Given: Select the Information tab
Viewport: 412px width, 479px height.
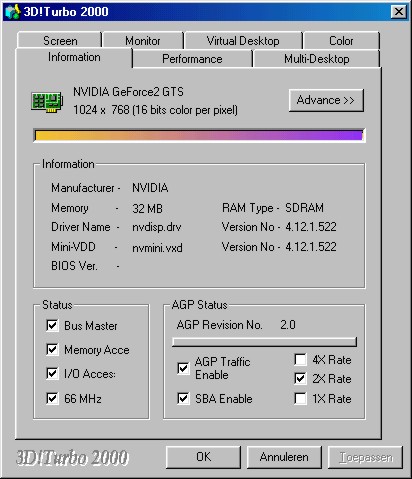Looking at the screenshot, I should pyautogui.click(x=74, y=57).
